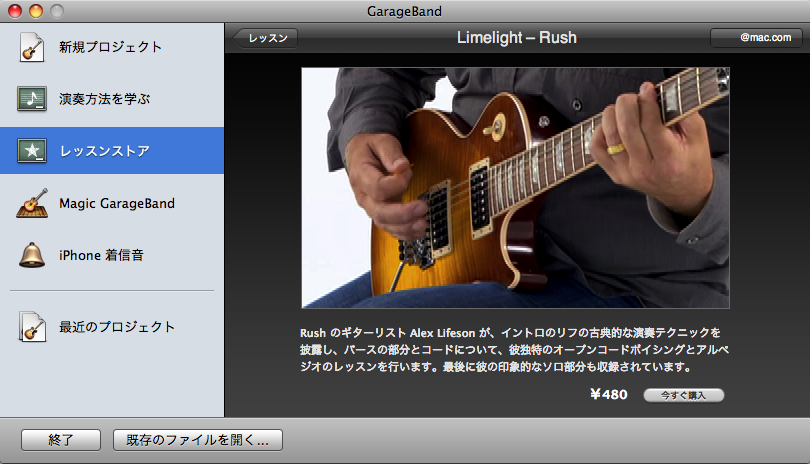This screenshot has height=464, width=810.
Task: Minimize window with the yellow button
Action: (36, 11)
